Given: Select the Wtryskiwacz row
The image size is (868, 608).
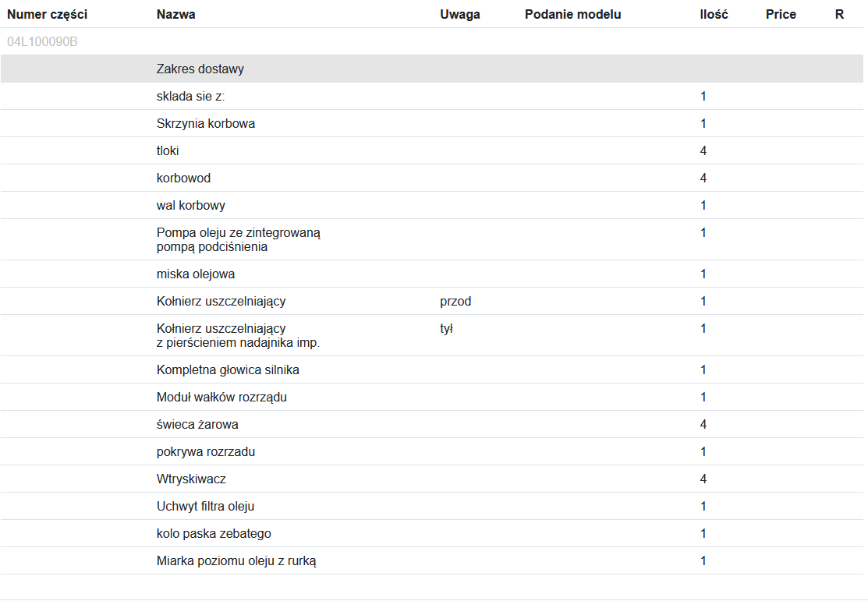Looking at the screenshot, I should (191, 479).
